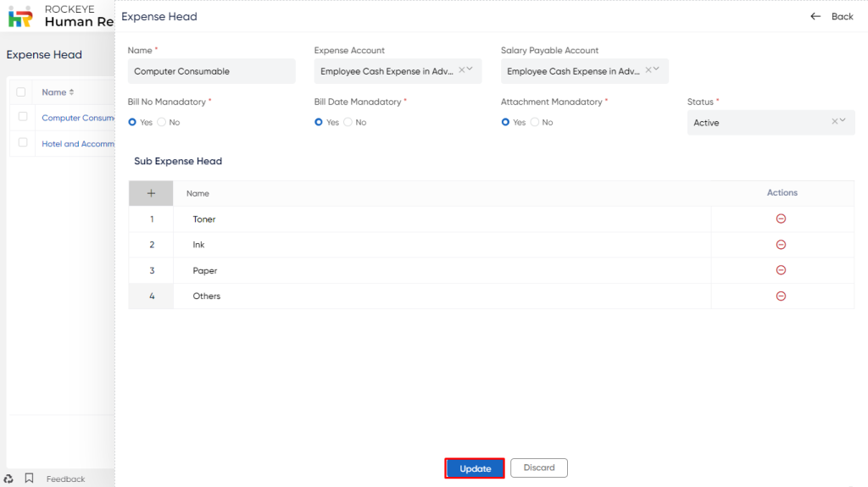Click the plus icon to add sub expense row
This screenshot has width=868, height=487.
151,193
